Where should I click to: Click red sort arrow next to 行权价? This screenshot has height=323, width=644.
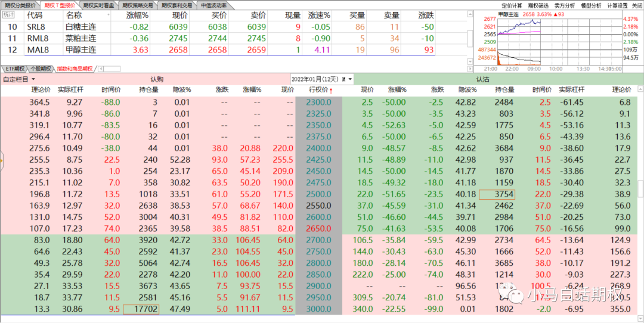(x=331, y=90)
